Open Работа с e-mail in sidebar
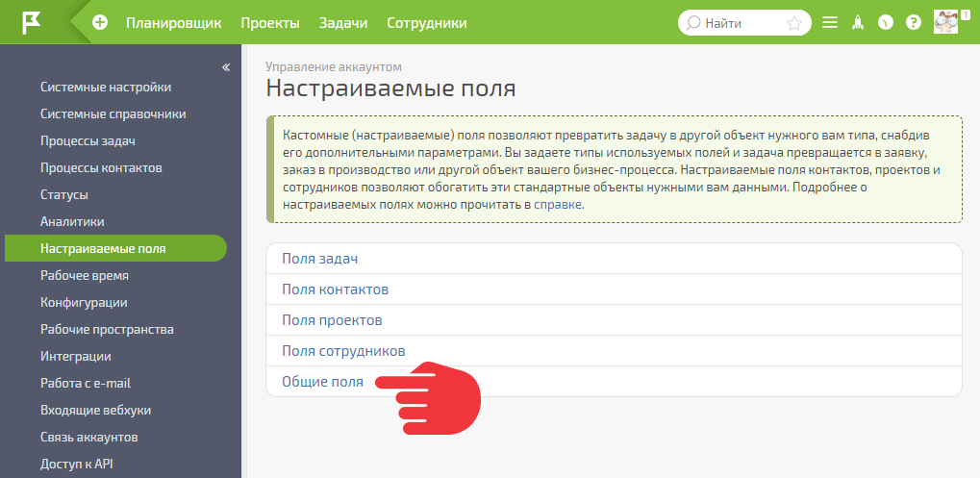The width and height of the screenshot is (980, 478). pyautogui.click(x=86, y=383)
